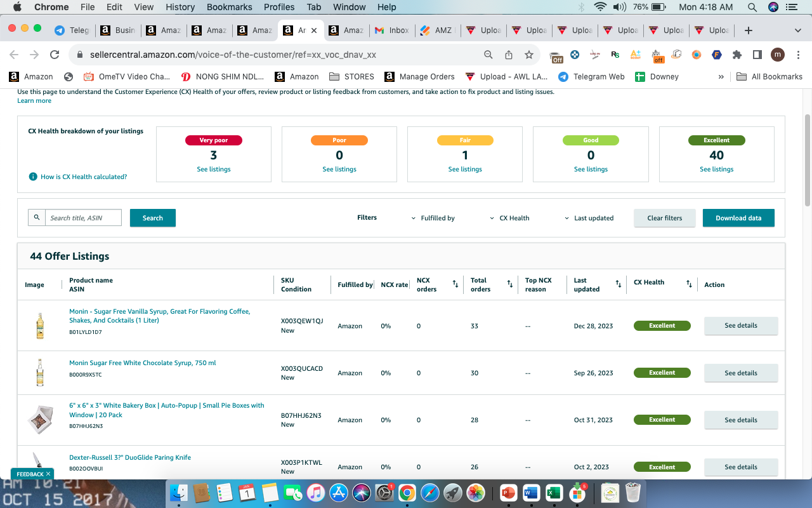Click the RS extension icon
The image size is (812, 508).
point(615,55)
